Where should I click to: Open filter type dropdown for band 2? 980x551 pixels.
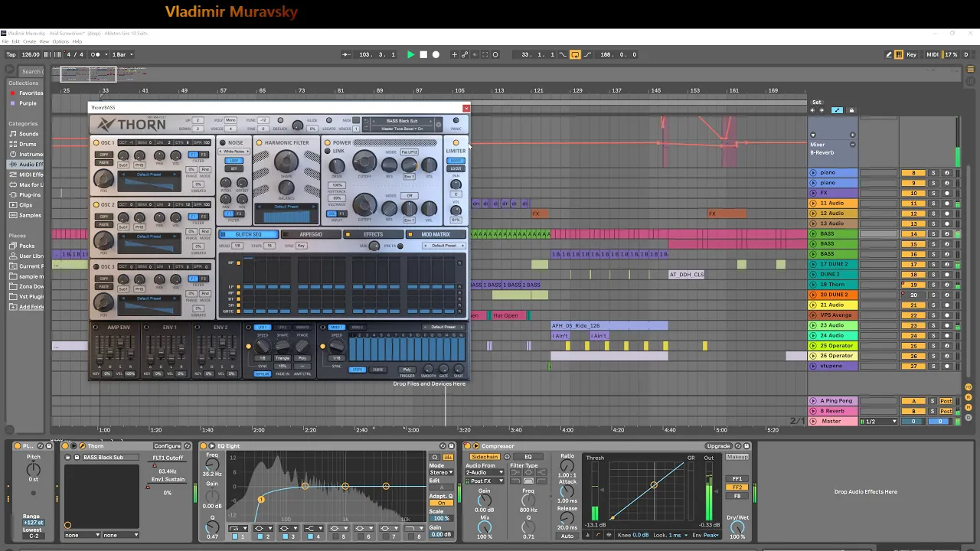263,528
